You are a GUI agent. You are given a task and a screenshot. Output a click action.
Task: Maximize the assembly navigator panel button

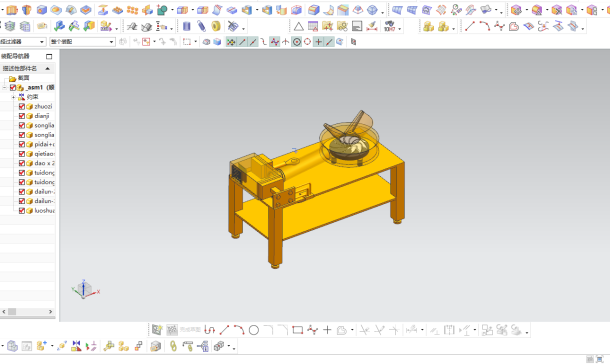[x=49, y=56]
